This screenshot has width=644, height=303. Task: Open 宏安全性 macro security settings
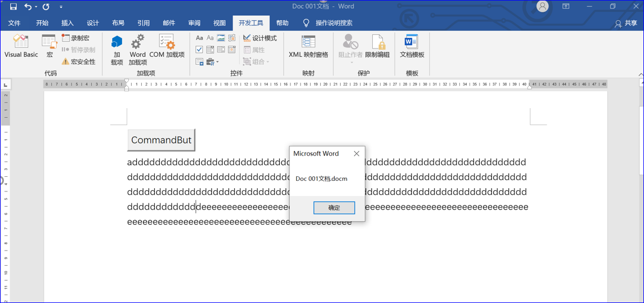pyautogui.click(x=78, y=61)
